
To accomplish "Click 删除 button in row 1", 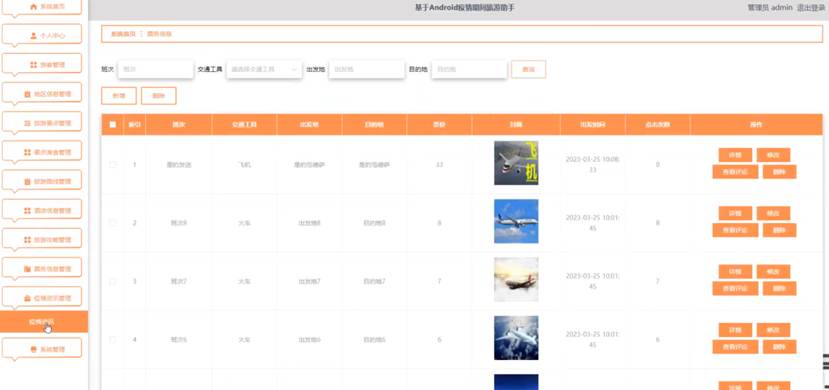I will click(780, 172).
